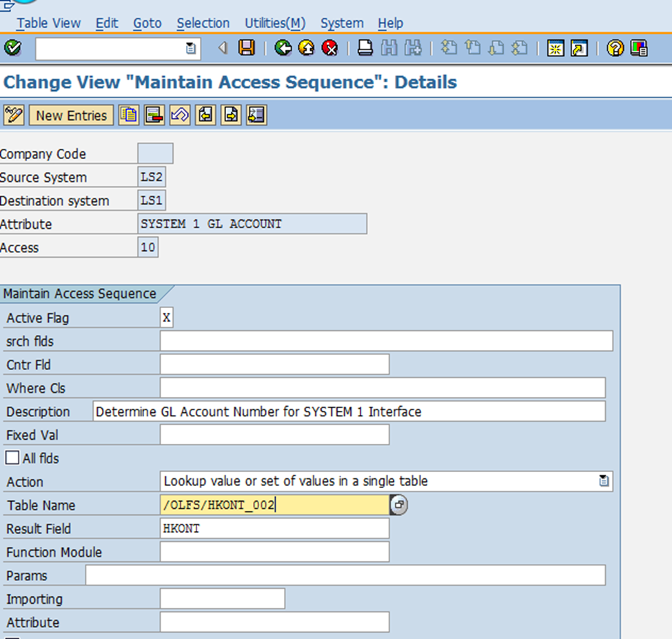Viewport: 672px width, 639px height.
Task: Enable the All flds checkbox
Action: [12, 458]
